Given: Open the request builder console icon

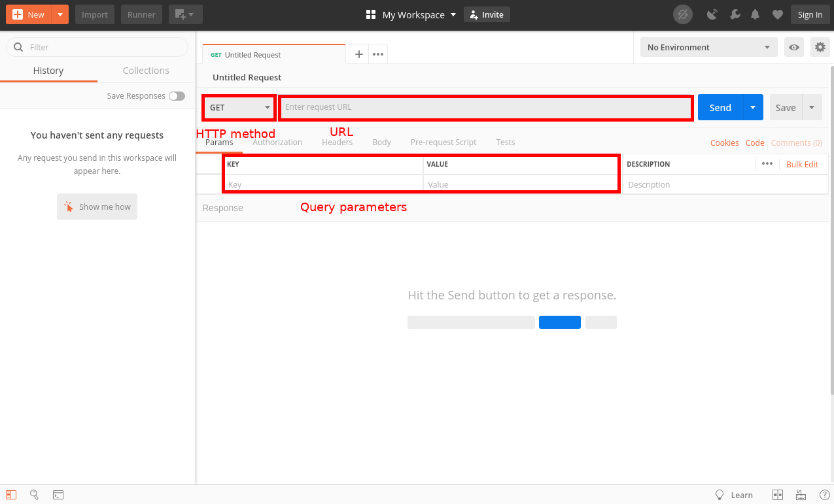Looking at the screenshot, I should pos(58,495).
